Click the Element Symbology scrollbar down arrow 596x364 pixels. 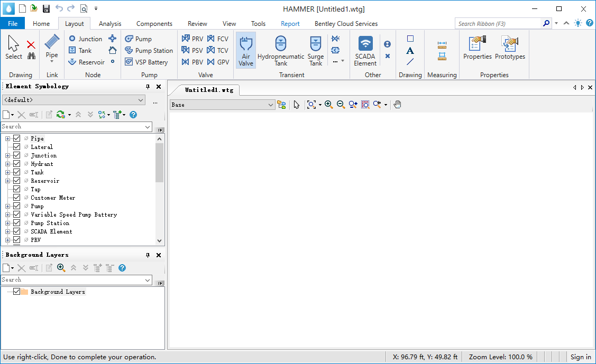click(159, 241)
